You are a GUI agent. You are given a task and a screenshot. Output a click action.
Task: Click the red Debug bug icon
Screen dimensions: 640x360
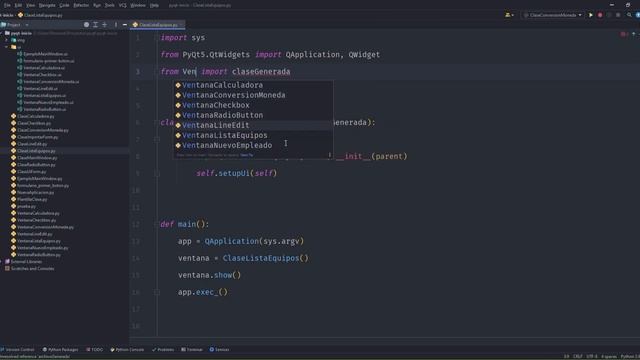pyautogui.click(x=600, y=15)
